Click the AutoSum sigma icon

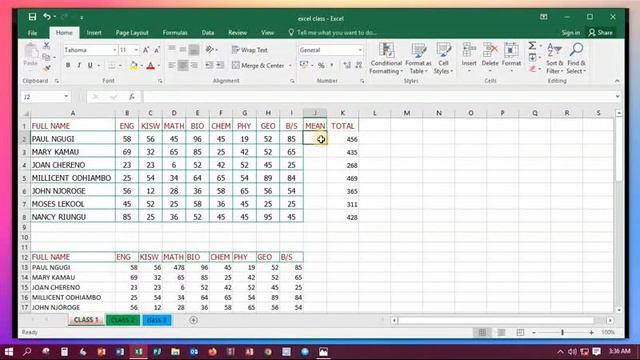pos(532,46)
